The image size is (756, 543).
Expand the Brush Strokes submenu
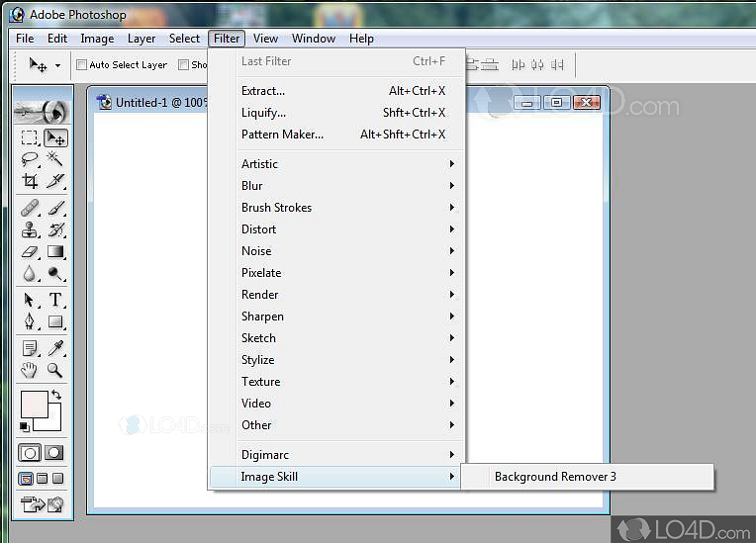[x=336, y=207]
